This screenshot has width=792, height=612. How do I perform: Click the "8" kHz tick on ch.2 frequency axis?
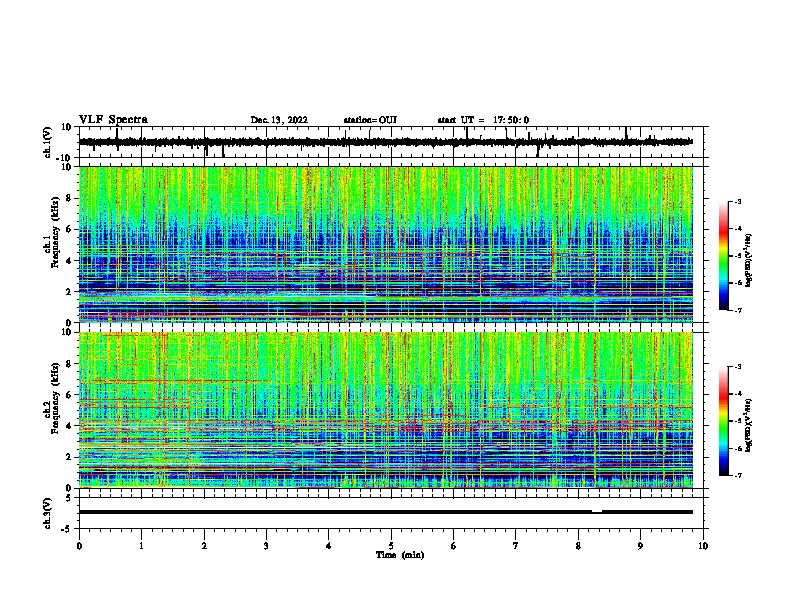(x=69, y=364)
